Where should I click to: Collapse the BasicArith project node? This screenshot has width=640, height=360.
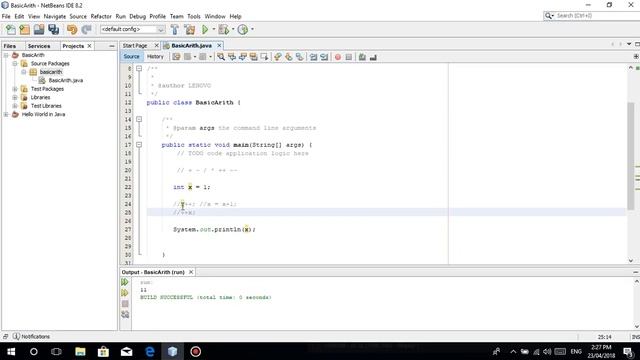(x=6, y=55)
